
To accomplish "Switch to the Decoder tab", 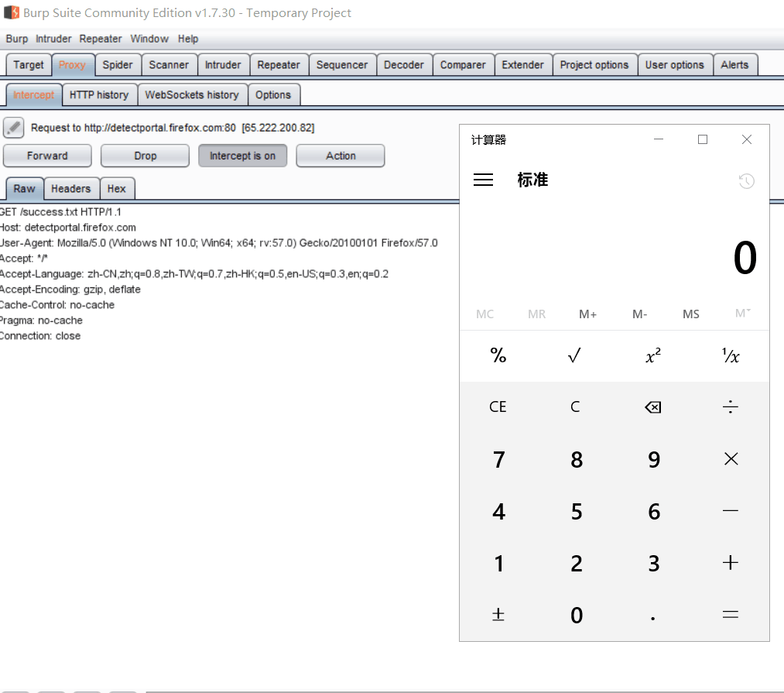I will (x=404, y=65).
